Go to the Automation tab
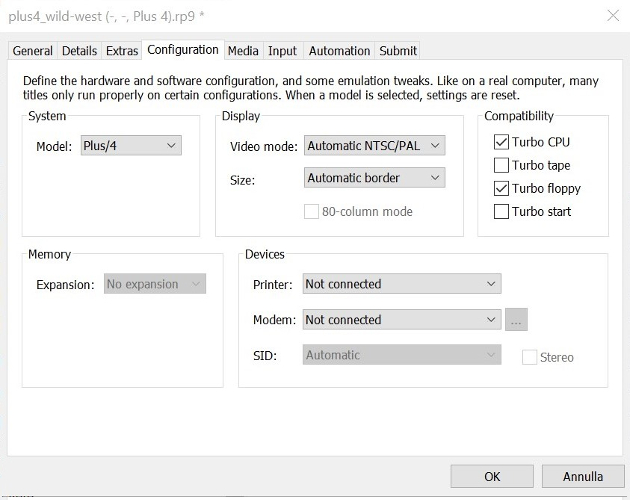 click(339, 51)
